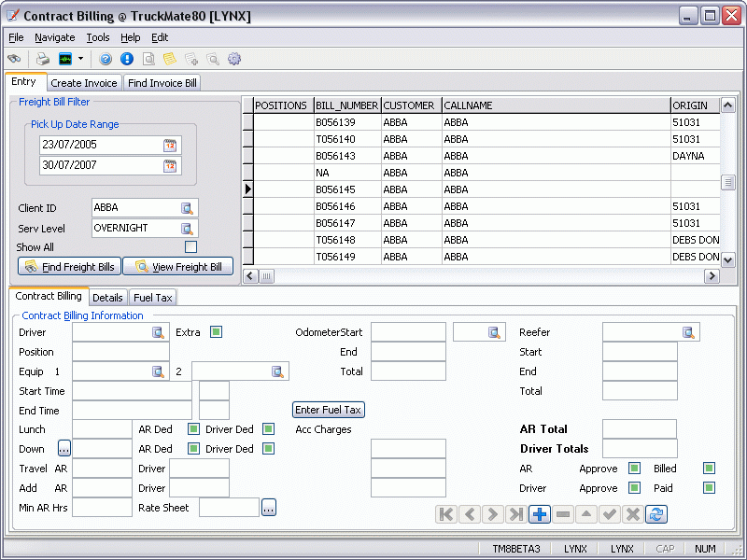The width and height of the screenshot is (747, 560).
Task: Click the Enter Fuel Tax button
Action: (x=328, y=410)
